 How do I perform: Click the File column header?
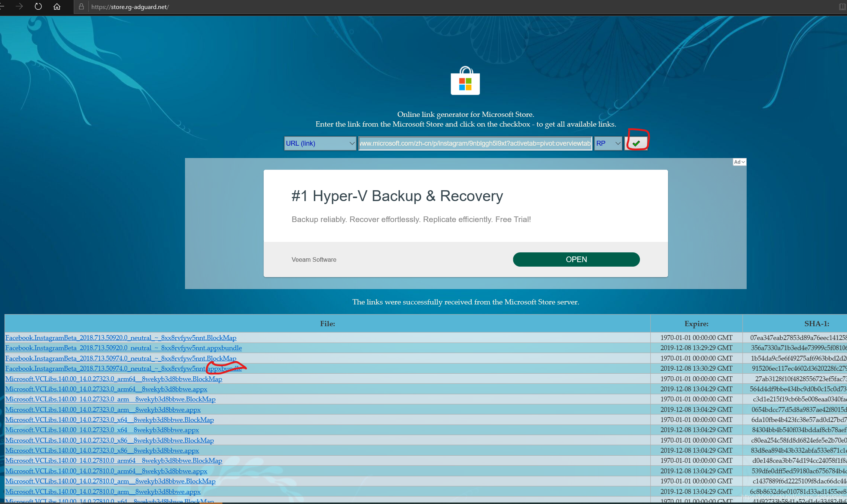point(327,324)
